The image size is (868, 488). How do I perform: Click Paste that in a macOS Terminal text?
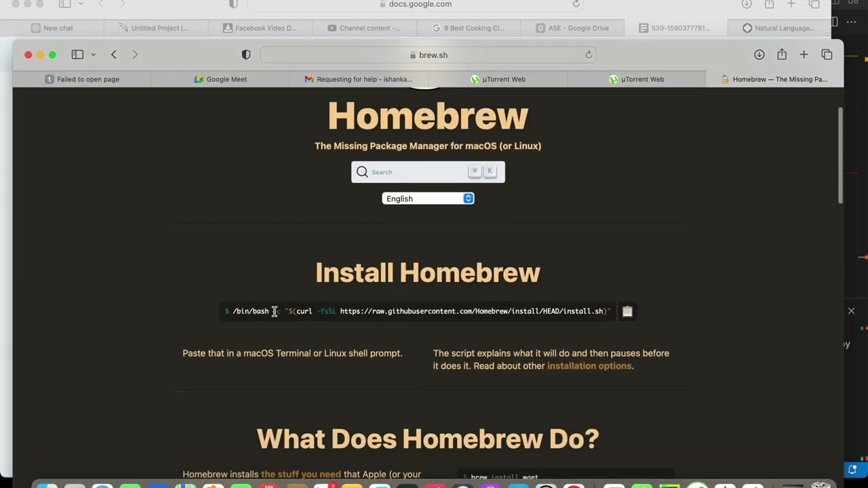pyautogui.click(x=292, y=353)
